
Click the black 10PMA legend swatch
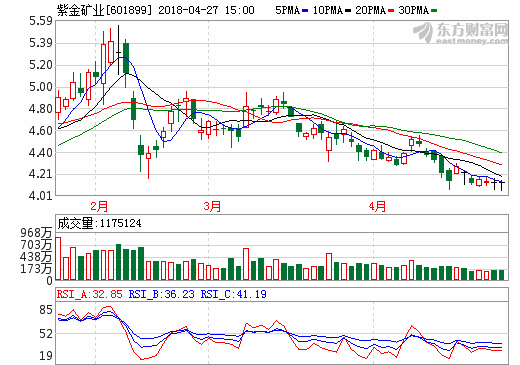[348, 11]
